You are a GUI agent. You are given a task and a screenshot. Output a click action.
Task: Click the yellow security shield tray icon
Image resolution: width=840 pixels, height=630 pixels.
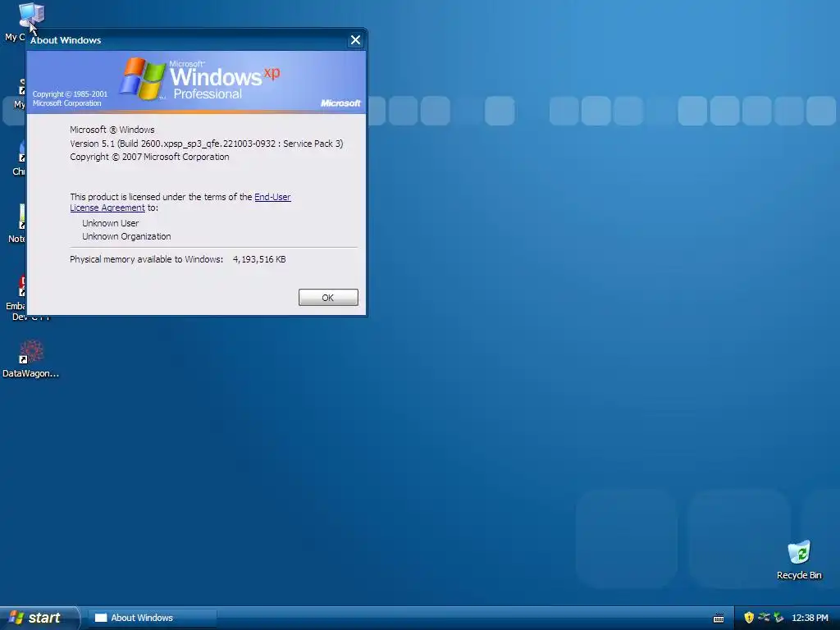click(x=749, y=618)
